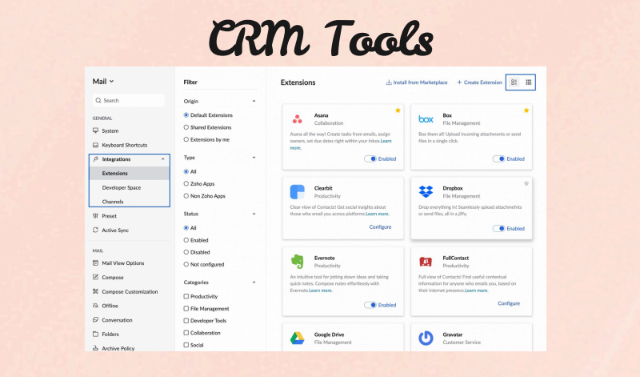Click the Box logo icon
The image size is (640, 377).
coord(426,119)
